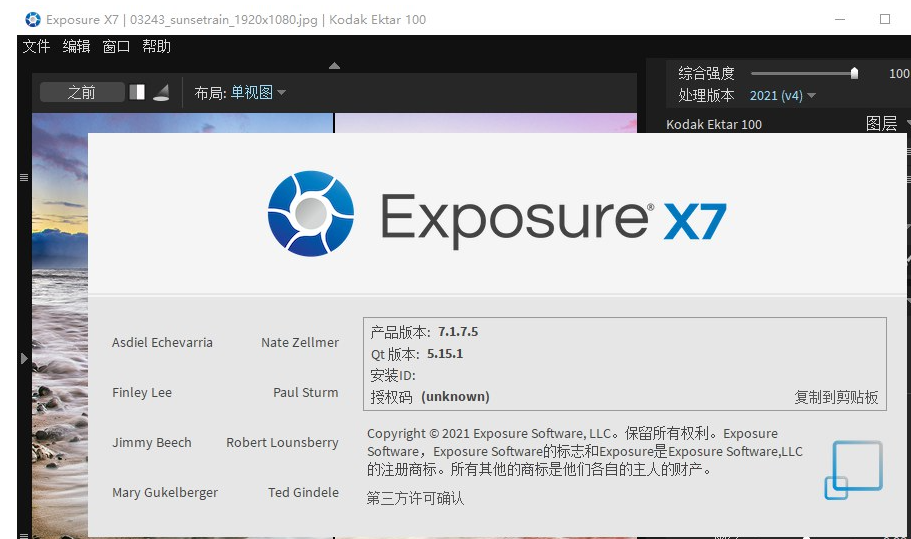Viewport: 911px width, 539px height.
Task: Open the 窗口 menu
Action: tap(116, 46)
